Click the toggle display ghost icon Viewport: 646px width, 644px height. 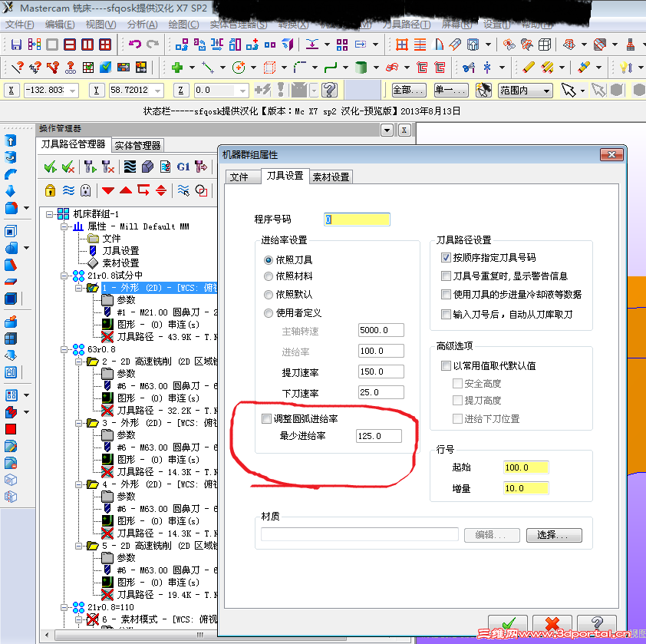85,190
